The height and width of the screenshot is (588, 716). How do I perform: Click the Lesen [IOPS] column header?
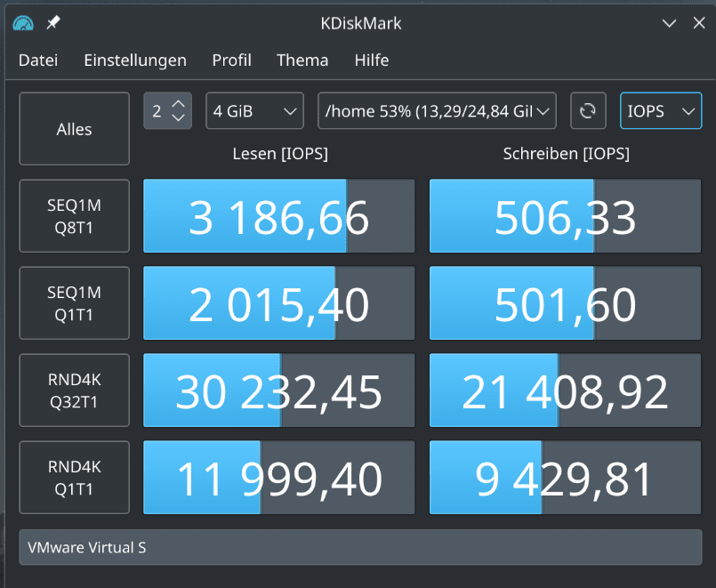point(280,154)
